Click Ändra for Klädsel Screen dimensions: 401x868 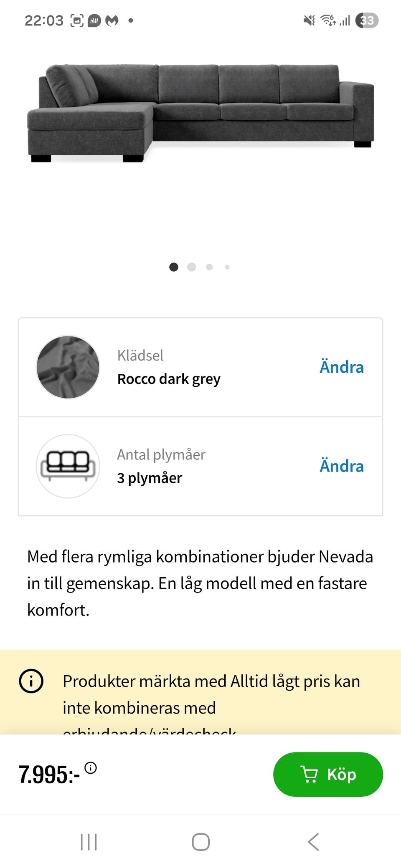(341, 367)
